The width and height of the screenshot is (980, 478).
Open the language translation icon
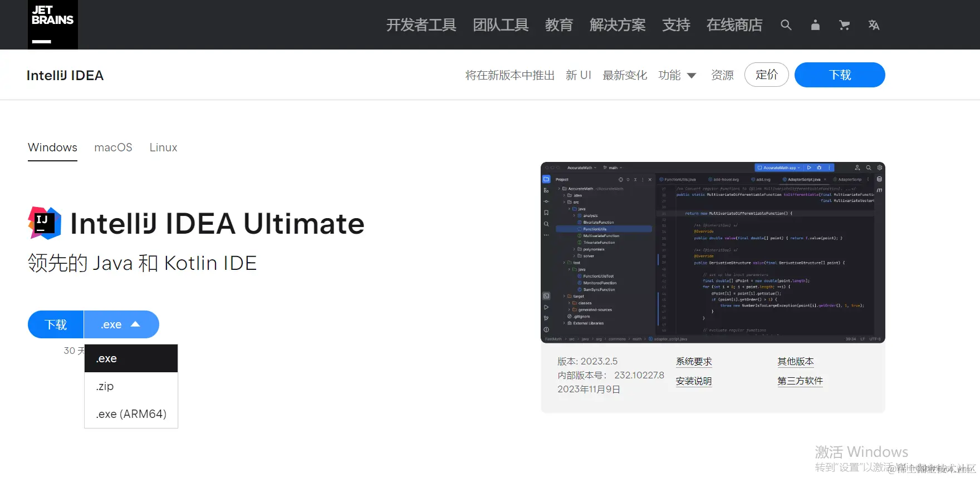[874, 25]
